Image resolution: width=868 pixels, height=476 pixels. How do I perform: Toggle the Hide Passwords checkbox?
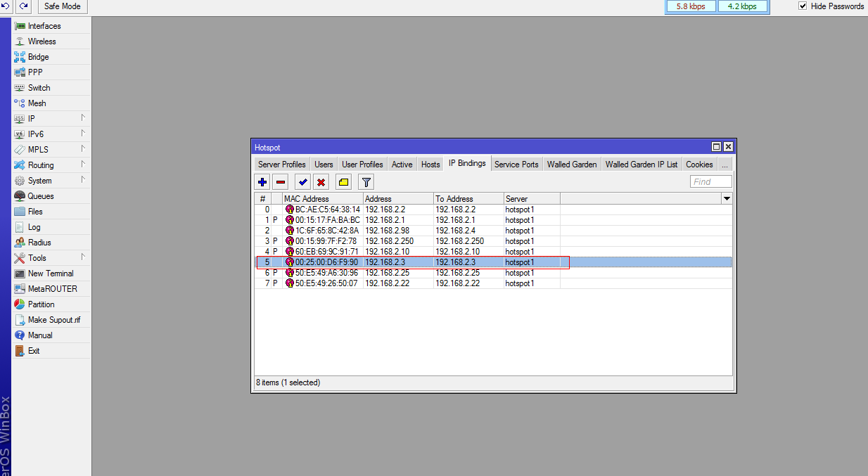click(803, 6)
